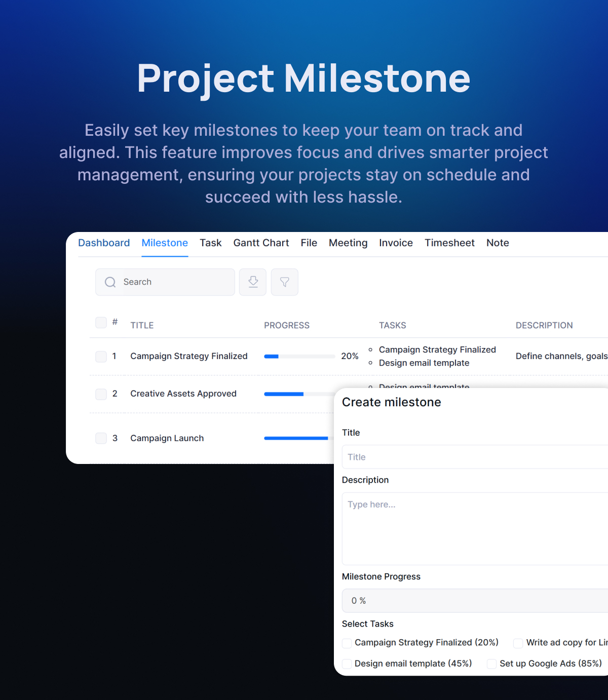Image resolution: width=608 pixels, height=700 pixels.
Task: Open the Gantt Chart tab
Action: point(261,243)
